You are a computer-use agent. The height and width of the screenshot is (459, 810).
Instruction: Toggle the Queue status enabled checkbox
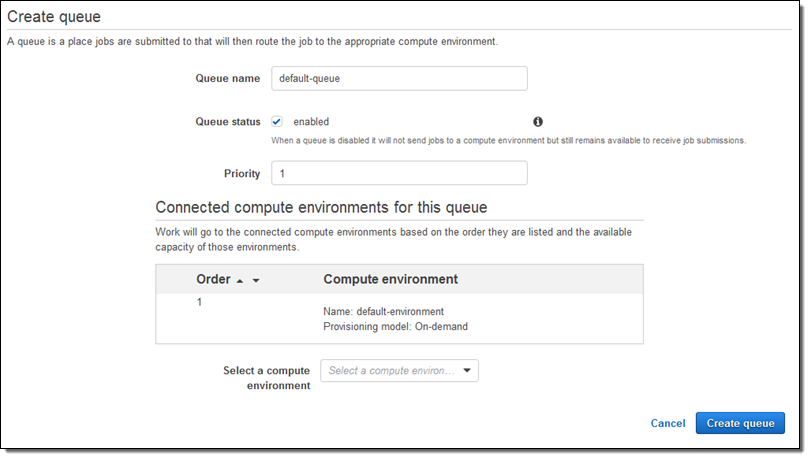click(x=277, y=122)
